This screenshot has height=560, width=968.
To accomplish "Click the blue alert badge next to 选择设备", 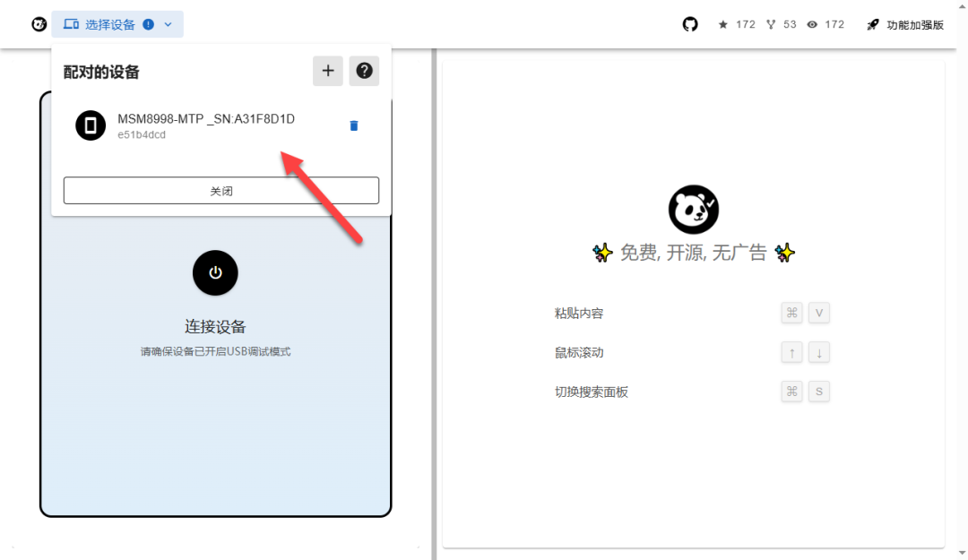I will coord(148,24).
